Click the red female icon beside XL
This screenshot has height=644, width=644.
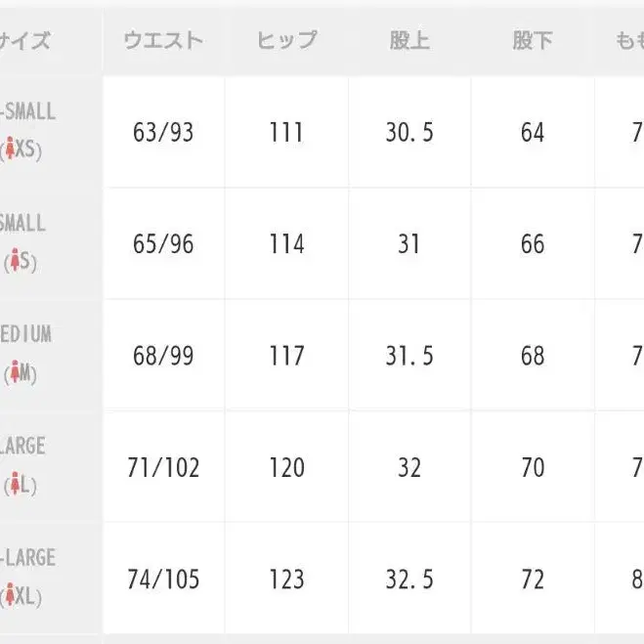coord(10,595)
